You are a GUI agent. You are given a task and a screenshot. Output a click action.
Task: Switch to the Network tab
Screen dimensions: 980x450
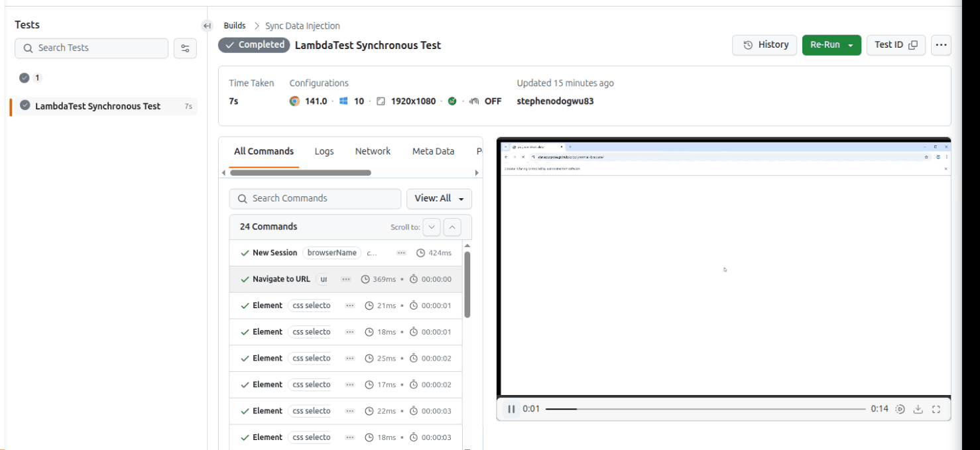point(372,151)
